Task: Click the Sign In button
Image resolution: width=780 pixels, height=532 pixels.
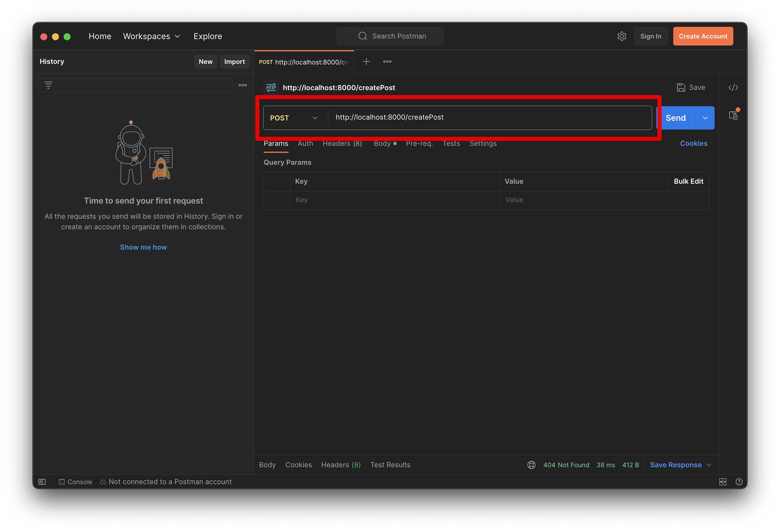Action: (651, 36)
